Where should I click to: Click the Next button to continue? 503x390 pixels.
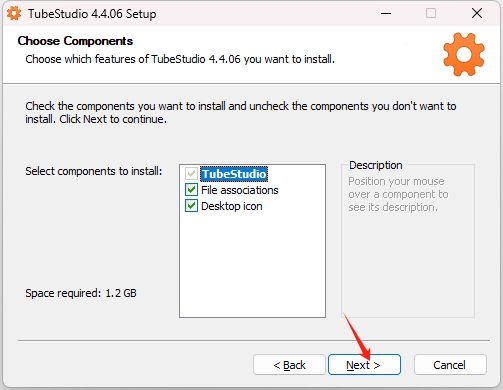click(364, 365)
